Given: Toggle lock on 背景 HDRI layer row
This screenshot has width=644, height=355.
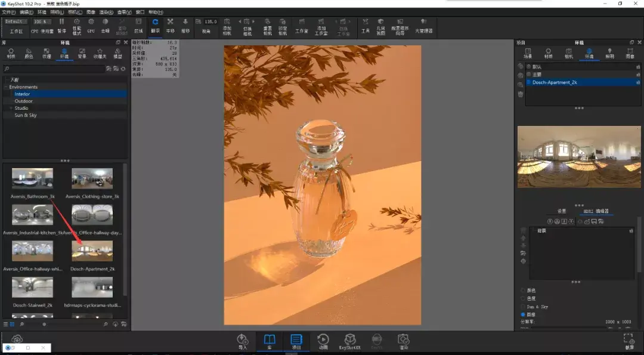Looking at the screenshot, I should click(631, 231).
